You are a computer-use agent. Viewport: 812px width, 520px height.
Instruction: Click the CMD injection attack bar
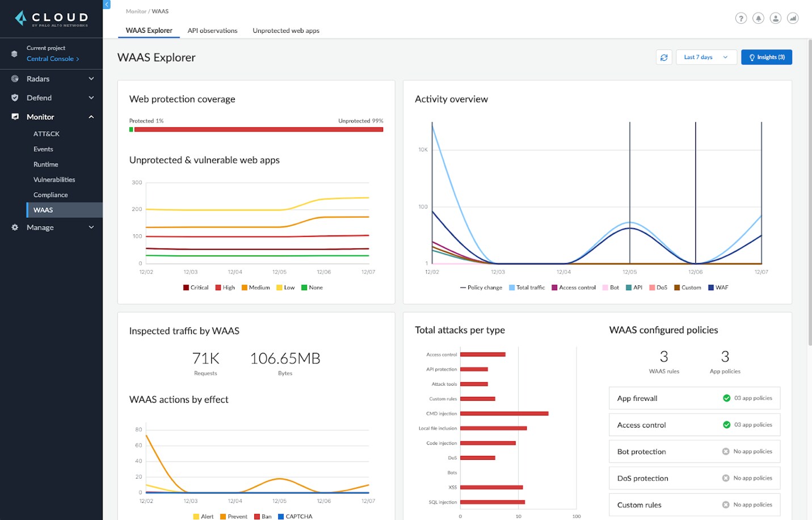tap(504, 413)
